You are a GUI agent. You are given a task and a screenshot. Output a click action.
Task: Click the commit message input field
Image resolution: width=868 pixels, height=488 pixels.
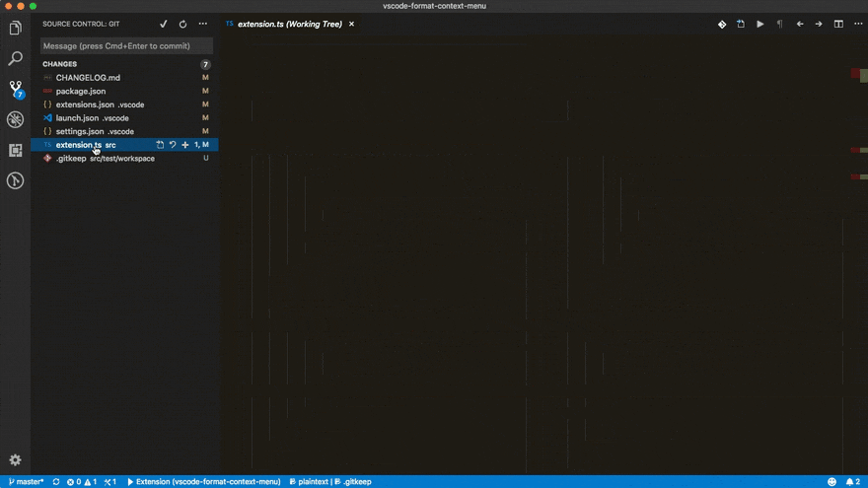(127, 46)
